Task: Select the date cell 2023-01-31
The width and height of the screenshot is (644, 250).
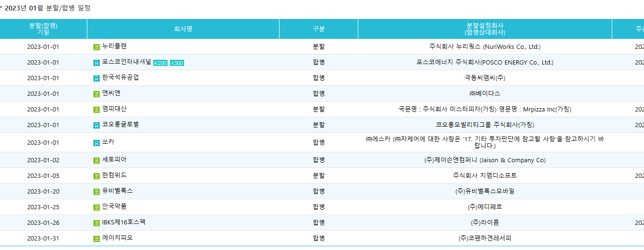Action: (43, 239)
